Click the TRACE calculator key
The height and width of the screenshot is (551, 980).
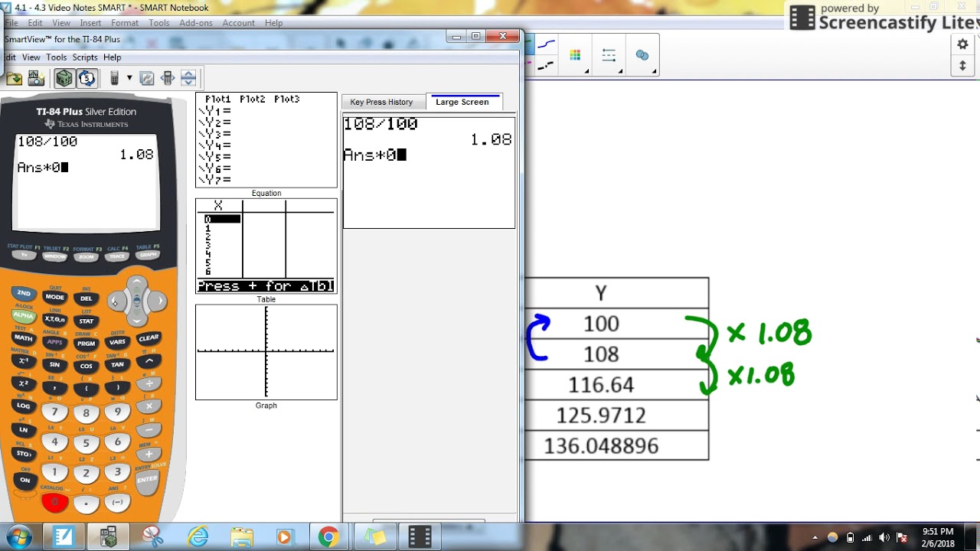coord(116,256)
